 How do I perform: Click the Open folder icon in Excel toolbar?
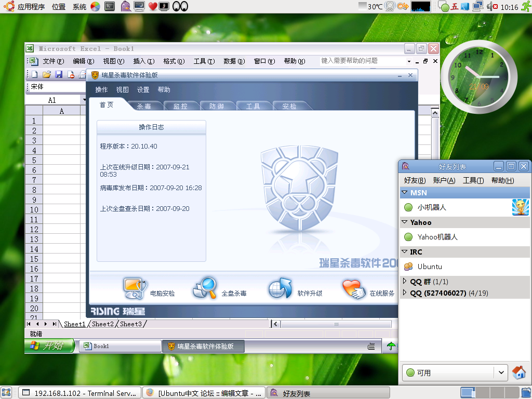46,74
